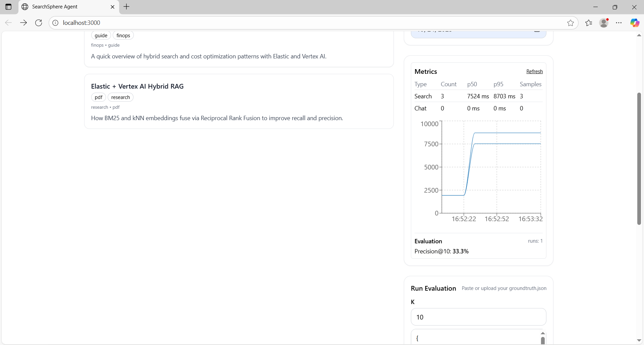Viewport: 644px width, 345px height.
Task: Go forward to the next page
Action: tap(23, 23)
